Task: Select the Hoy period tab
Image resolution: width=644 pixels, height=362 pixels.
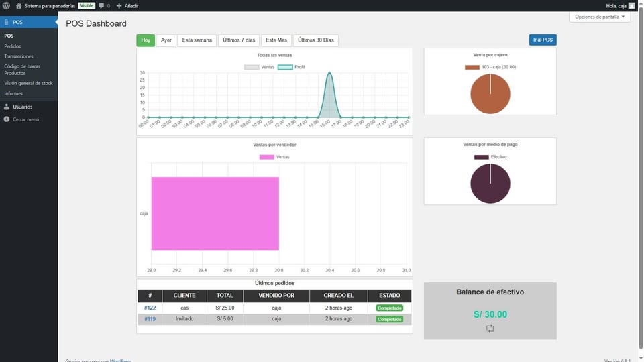Action: [x=146, y=40]
